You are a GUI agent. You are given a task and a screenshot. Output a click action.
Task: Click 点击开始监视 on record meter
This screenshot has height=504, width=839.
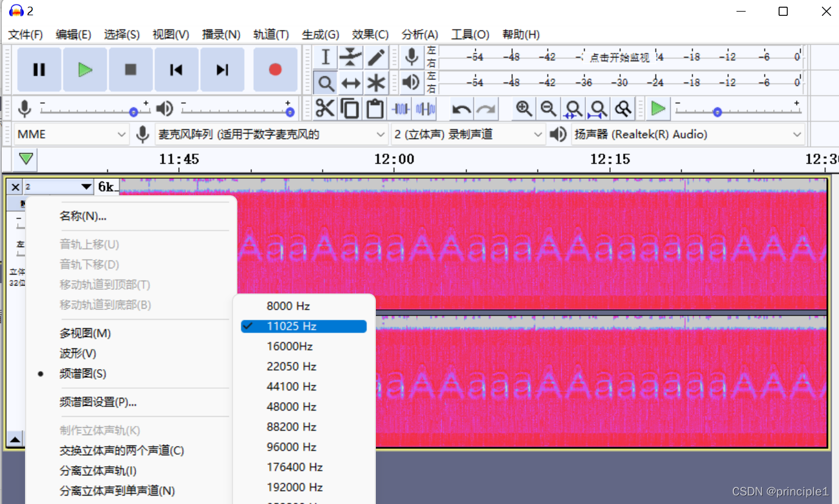619,57
